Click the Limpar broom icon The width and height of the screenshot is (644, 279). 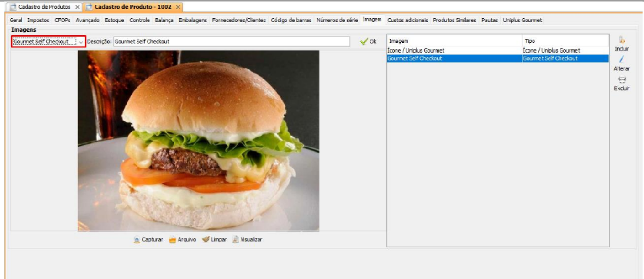tap(206, 240)
